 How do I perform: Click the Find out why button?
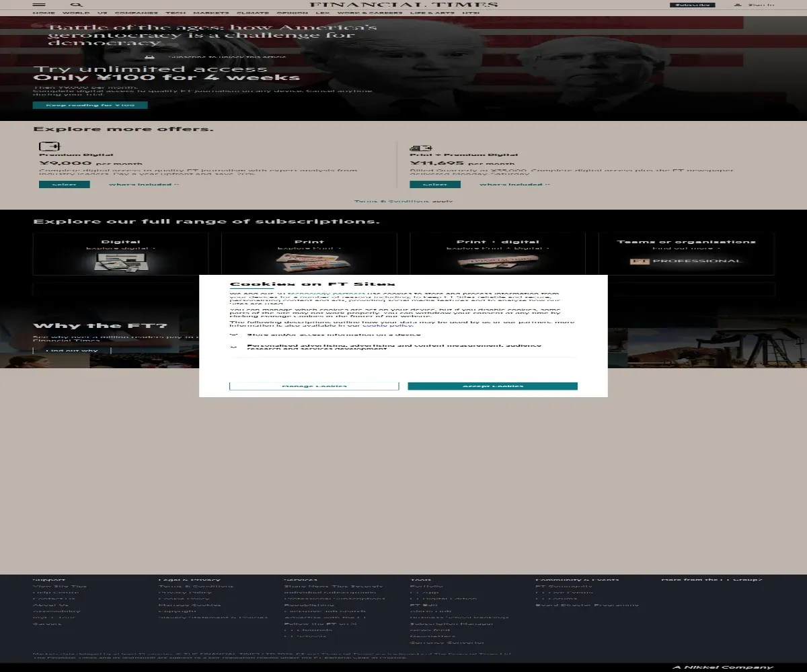tap(72, 350)
